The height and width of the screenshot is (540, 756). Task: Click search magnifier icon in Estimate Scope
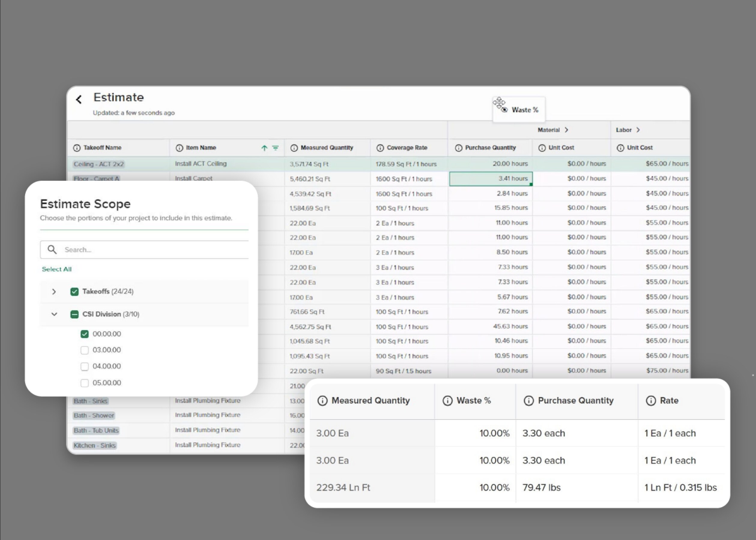(52, 249)
